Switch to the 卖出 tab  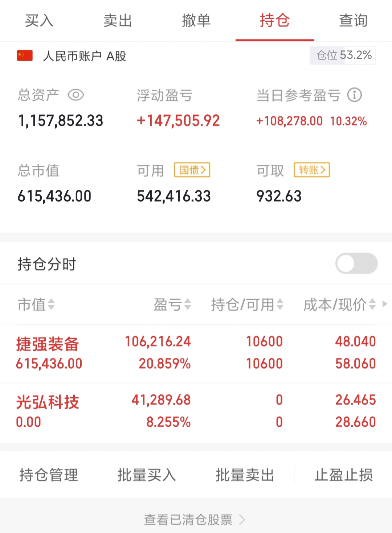(118, 21)
